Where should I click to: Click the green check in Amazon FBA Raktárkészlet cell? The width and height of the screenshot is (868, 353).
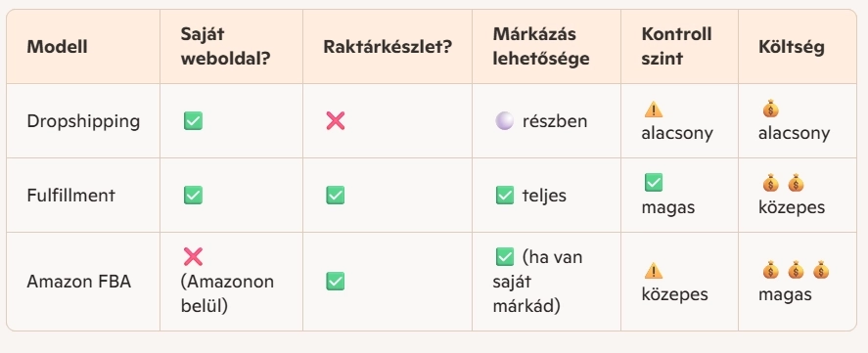(336, 281)
